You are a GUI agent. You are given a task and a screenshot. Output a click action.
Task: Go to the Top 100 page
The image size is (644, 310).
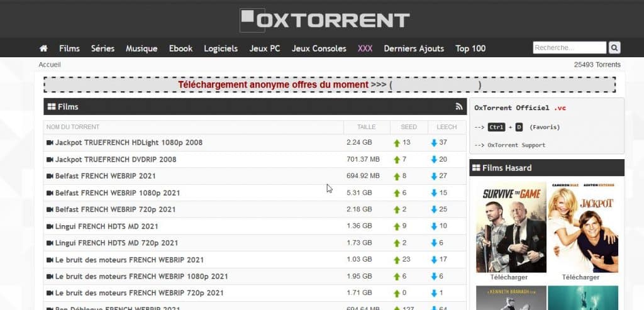tap(470, 48)
